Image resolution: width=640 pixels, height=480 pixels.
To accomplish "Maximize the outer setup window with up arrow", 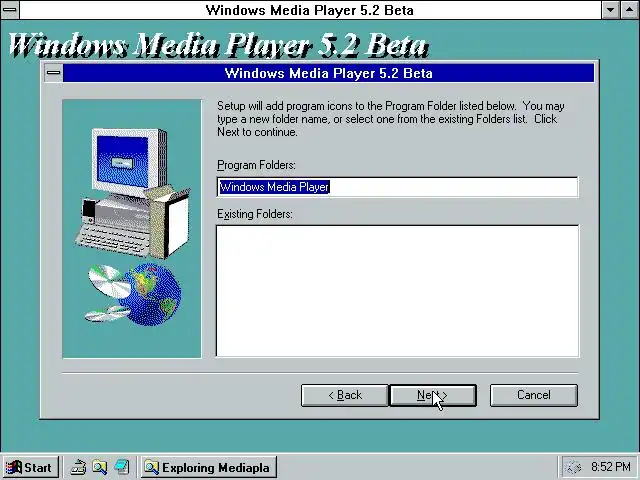I will (x=630, y=10).
